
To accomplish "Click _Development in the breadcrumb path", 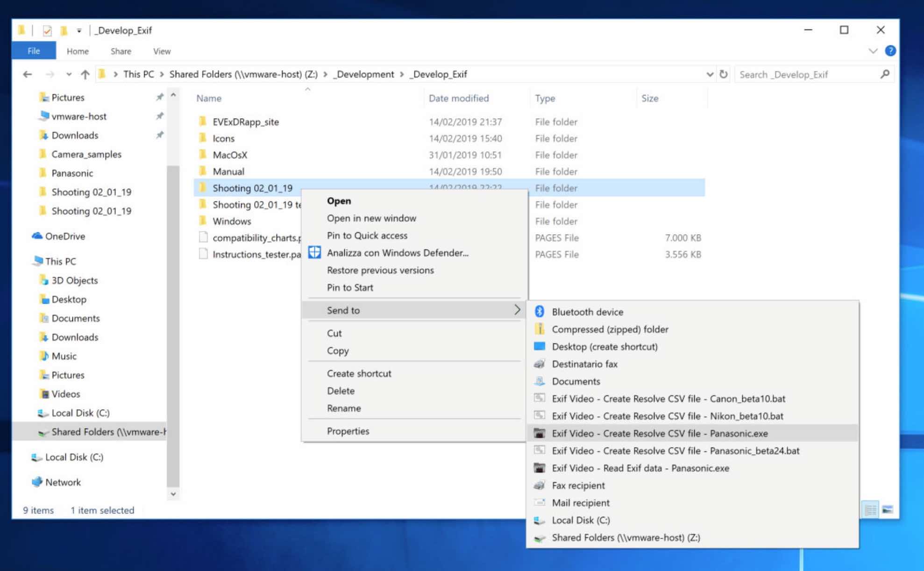I will point(363,74).
